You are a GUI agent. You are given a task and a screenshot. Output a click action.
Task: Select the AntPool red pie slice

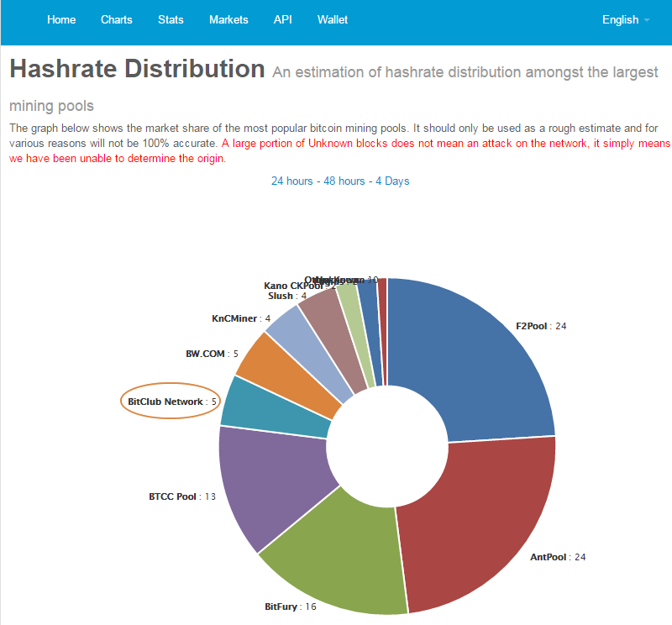[479, 529]
